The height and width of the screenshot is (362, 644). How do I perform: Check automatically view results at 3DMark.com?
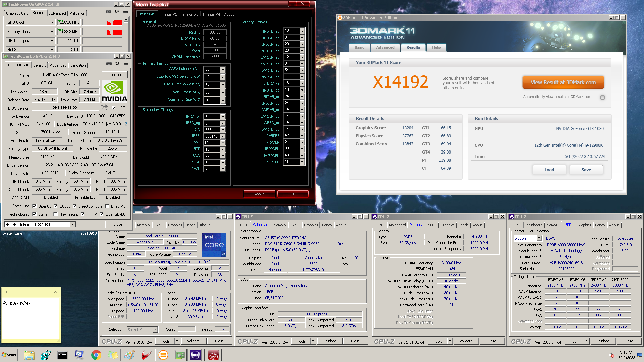(602, 97)
